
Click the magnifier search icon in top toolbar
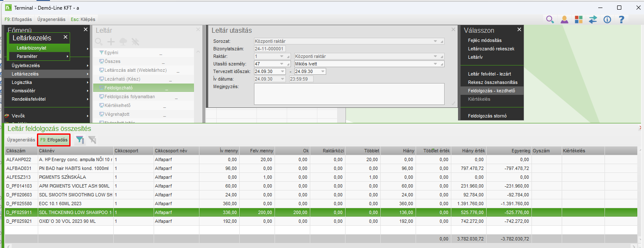(x=550, y=19)
